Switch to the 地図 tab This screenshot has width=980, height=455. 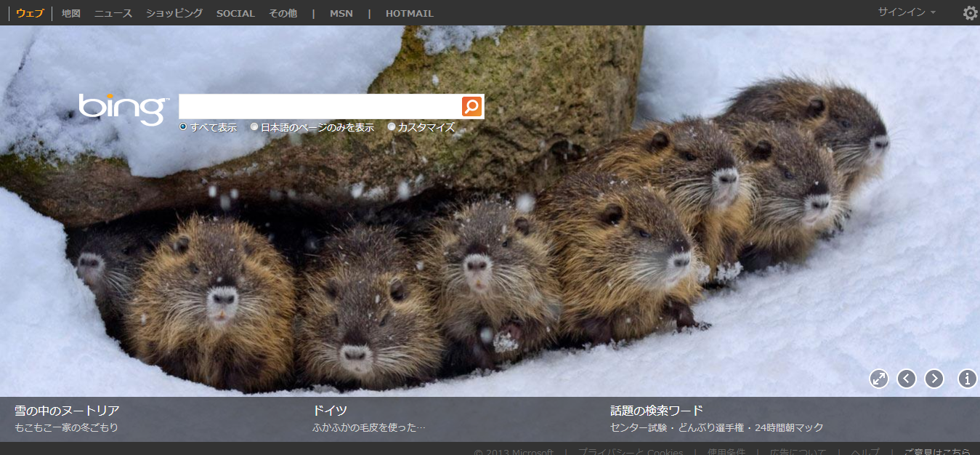tap(71, 14)
